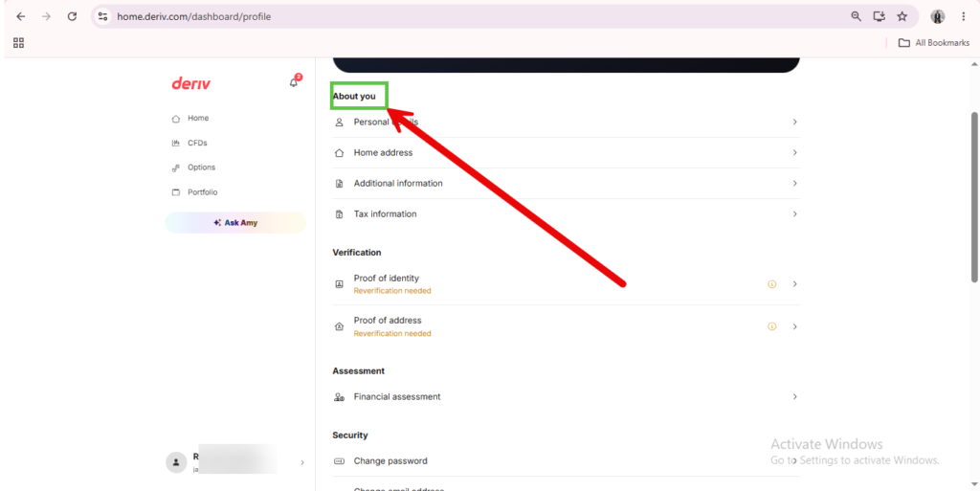The image size is (980, 491).
Task: Expand Proof of identity chevron
Action: 795,283
